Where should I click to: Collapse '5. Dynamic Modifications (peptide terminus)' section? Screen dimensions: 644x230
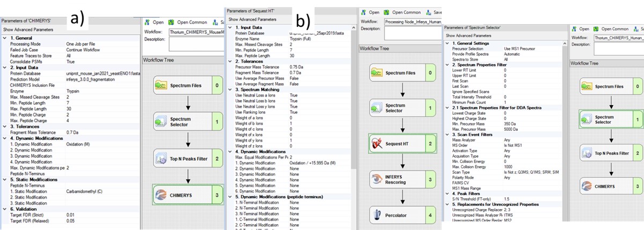pos(231,197)
